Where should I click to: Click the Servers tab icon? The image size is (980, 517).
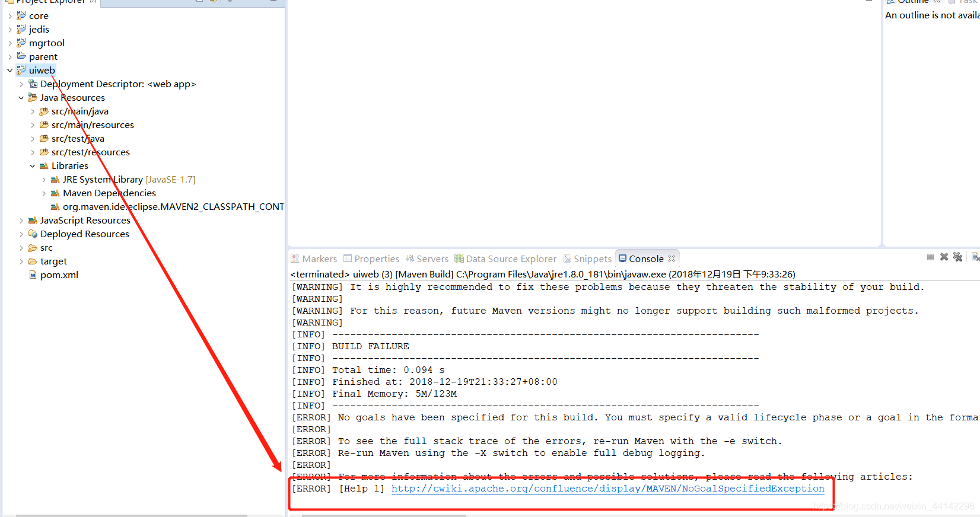pyautogui.click(x=410, y=258)
